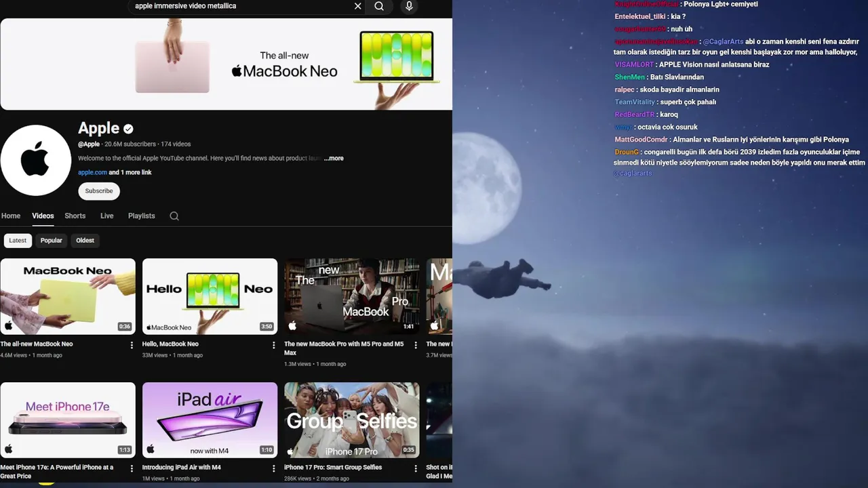Search the channel using the magnifier icon beside Playlists

click(x=174, y=216)
